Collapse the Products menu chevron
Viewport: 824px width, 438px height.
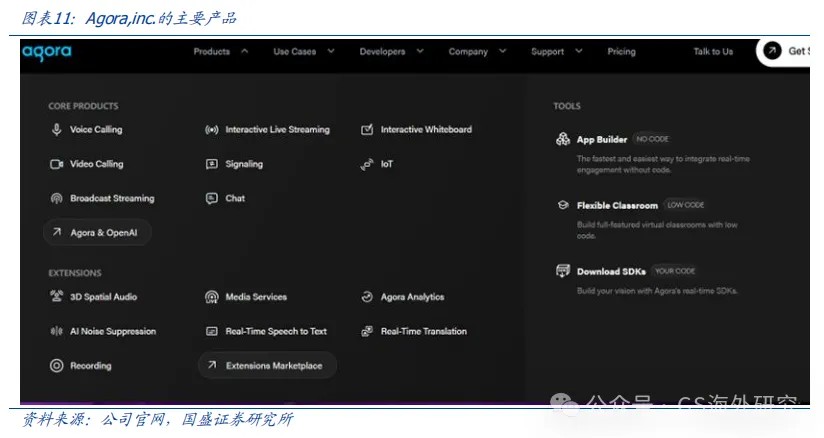tap(245, 51)
